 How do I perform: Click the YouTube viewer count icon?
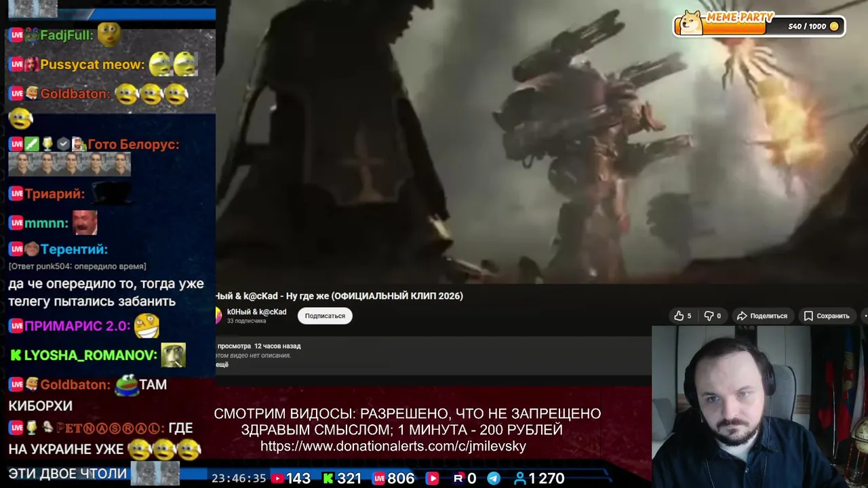[x=277, y=479]
